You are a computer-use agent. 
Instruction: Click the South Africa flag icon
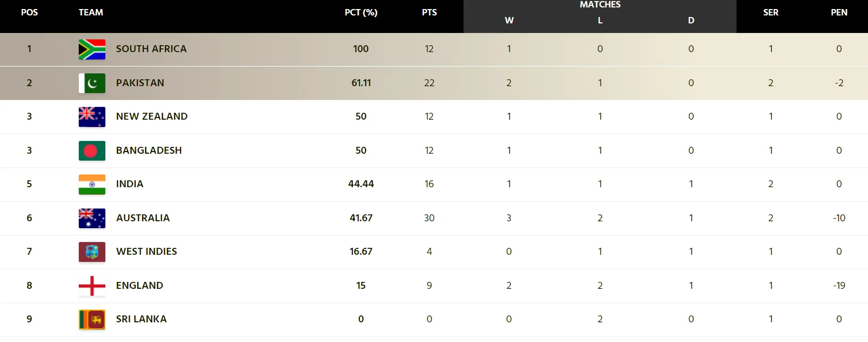pos(92,49)
